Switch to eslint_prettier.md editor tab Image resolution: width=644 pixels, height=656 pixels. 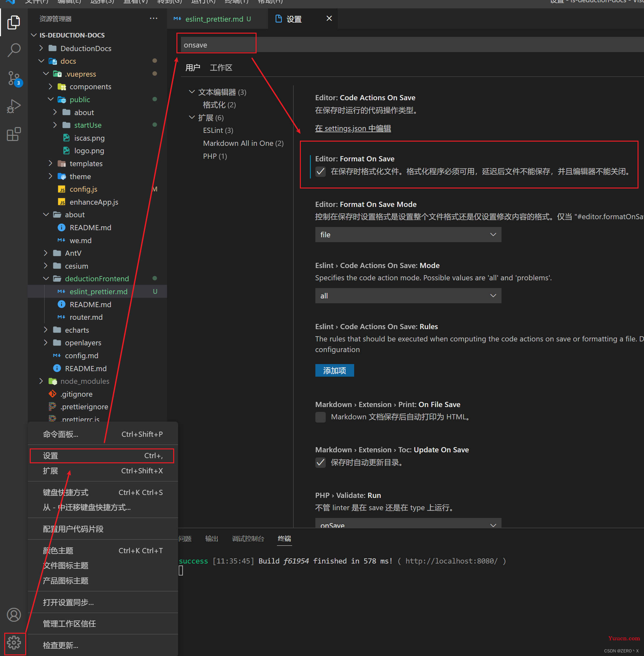tap(217, 19)
